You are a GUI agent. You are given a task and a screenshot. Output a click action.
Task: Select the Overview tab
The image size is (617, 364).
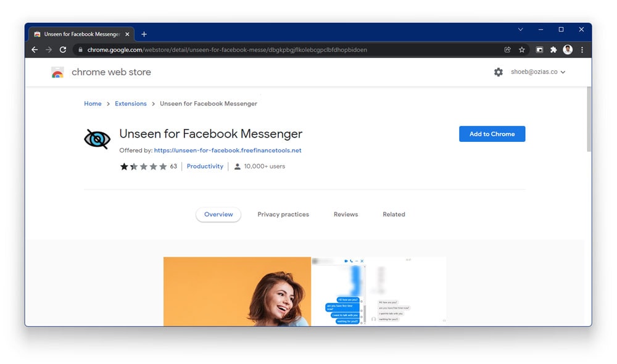pos(218,215)
